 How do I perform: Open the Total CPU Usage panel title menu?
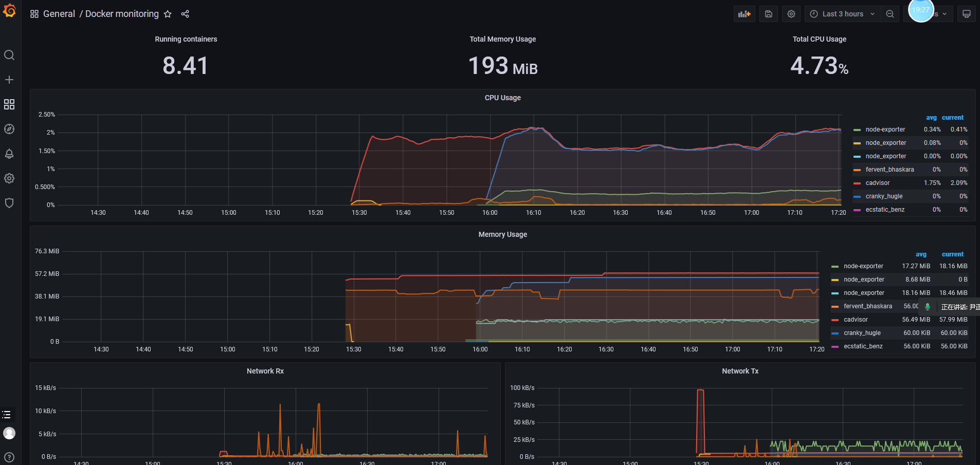click(819, 39)
